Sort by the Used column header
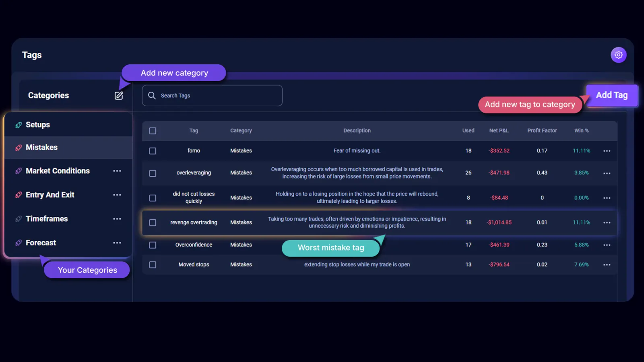The height and width of the screenshot is (362, 644). pos(468,130)
